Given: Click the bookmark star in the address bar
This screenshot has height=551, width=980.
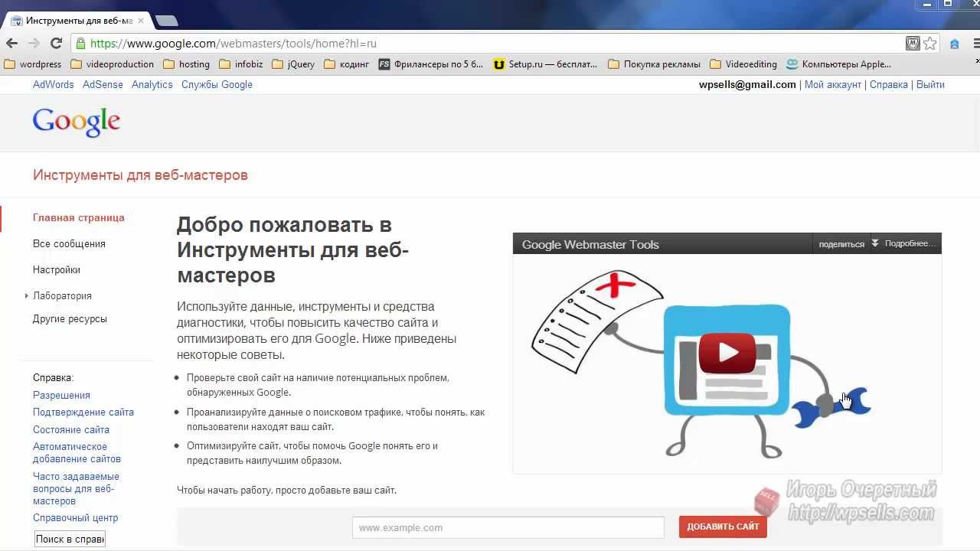Looking at the screenshot, I should click(930, 44).
